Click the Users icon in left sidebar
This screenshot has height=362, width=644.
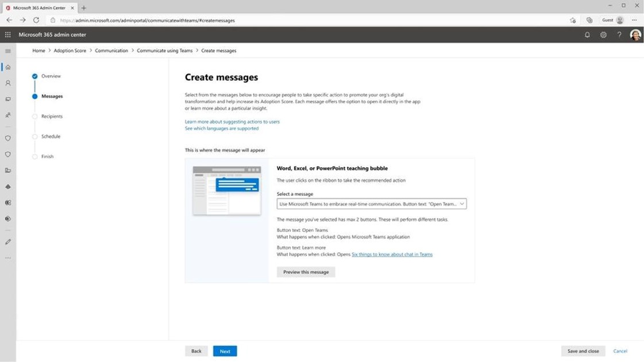8,83
